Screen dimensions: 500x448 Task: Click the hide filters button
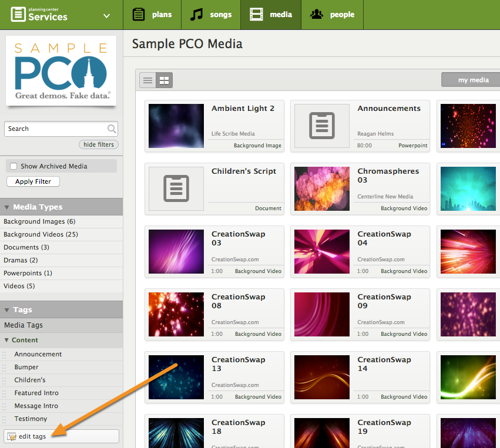click(99, 144)
